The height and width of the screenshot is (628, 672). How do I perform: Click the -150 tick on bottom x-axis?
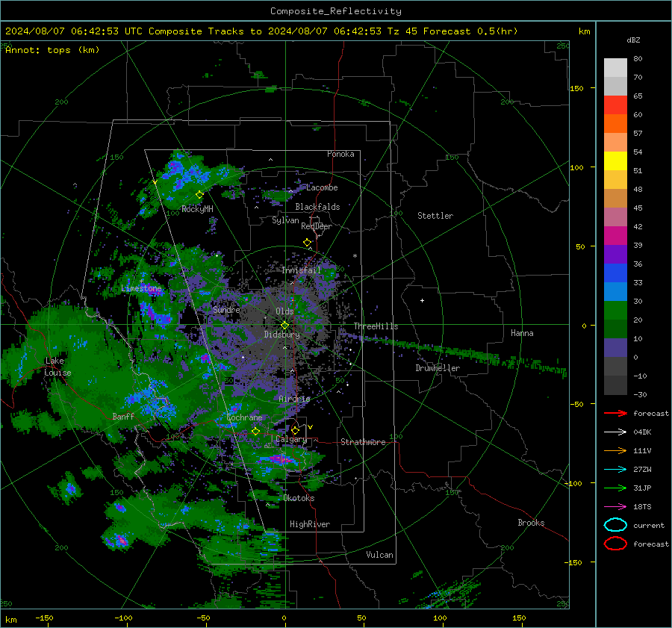pos(44,618)
